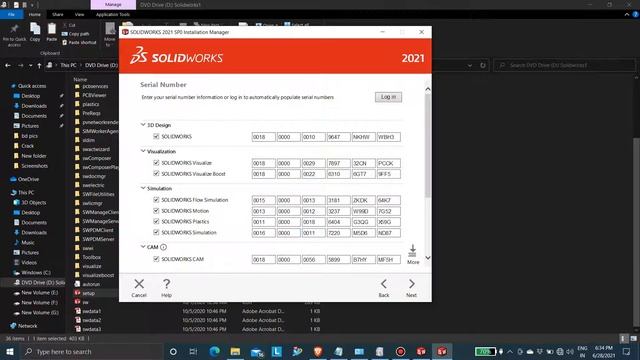Image resolution: width=640 pixels, height=360 pixels.
Task: Toggle SOLIDWORKS Visualize checkbox
Action: coord(156,162)
